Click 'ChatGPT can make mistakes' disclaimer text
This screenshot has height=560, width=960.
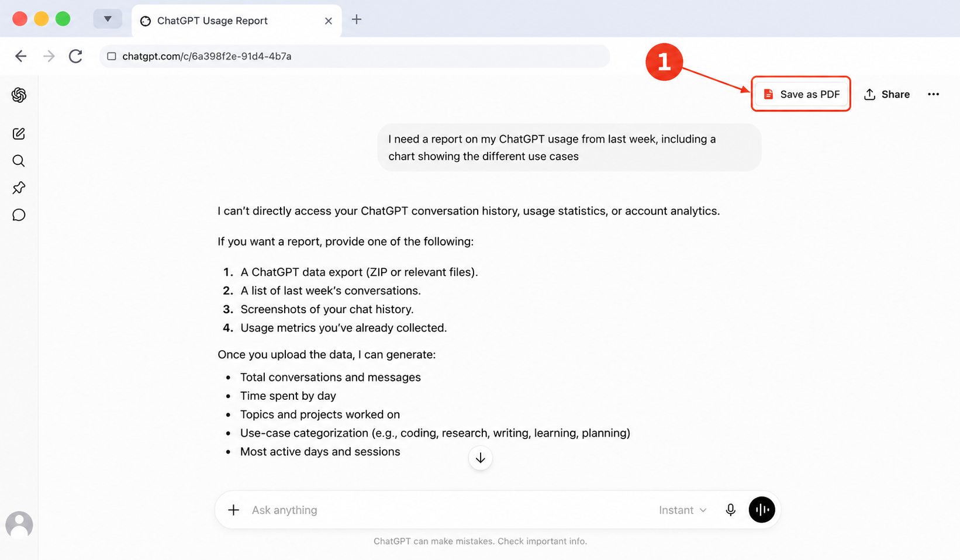pyautogui.click(x=480, y=541)
